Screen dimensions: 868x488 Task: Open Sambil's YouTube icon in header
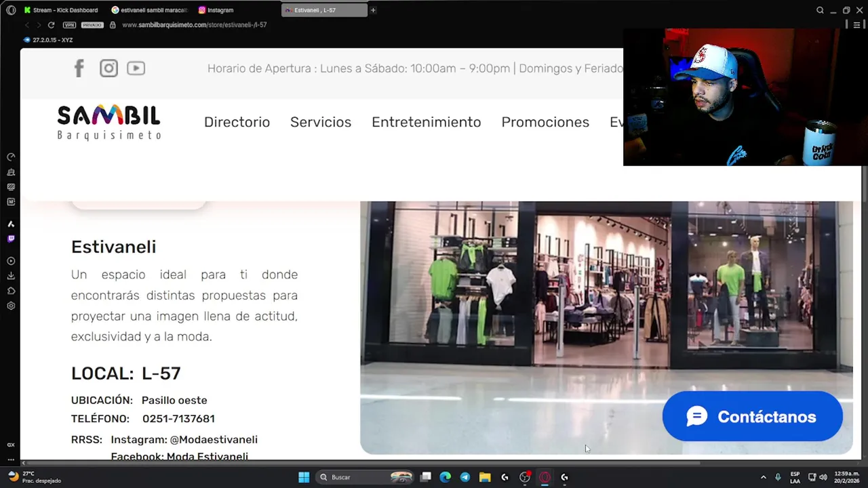tap(136, 68)
